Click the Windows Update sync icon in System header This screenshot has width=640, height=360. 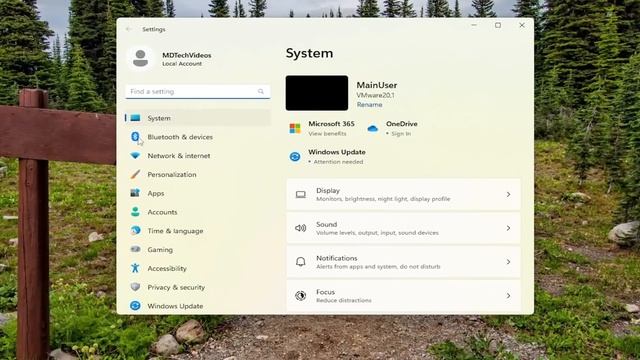point(295,157)
